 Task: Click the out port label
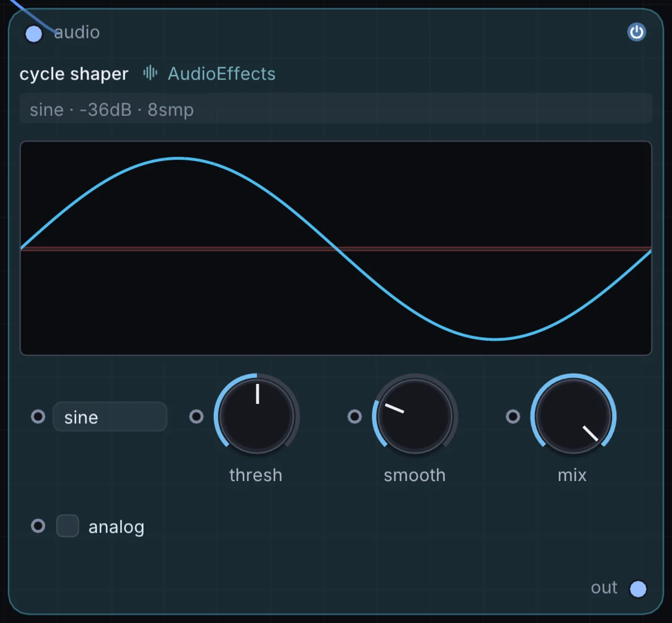pyautogui.click(x=604, y=587)
